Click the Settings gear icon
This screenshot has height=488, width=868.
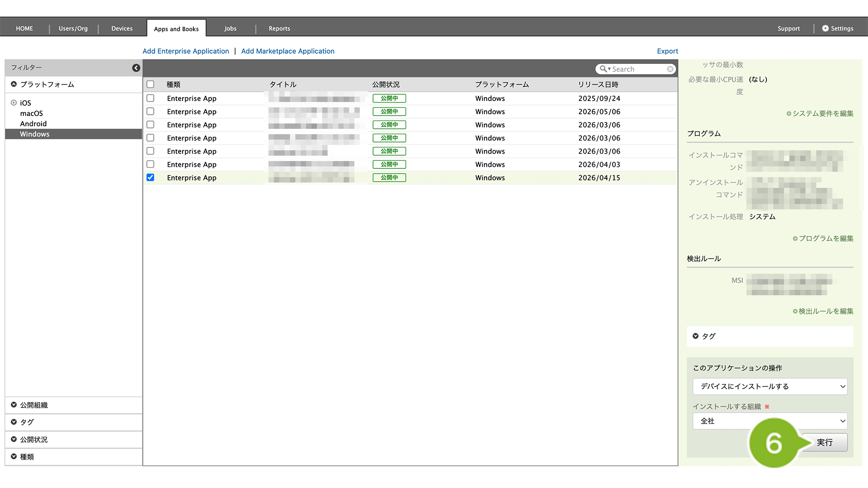tap(826, 28)
